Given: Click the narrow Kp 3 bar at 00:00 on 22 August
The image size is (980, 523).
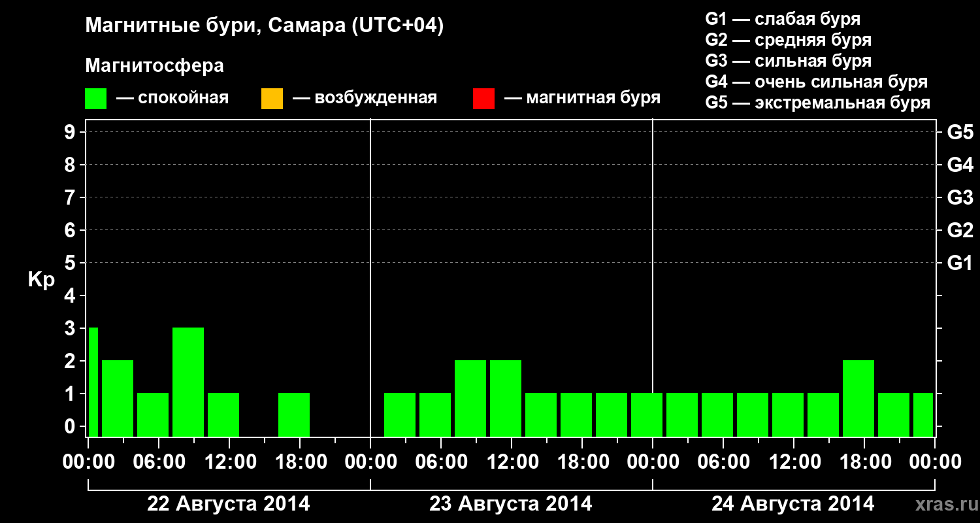Looking at the screenshot, I should click(93, 382).
